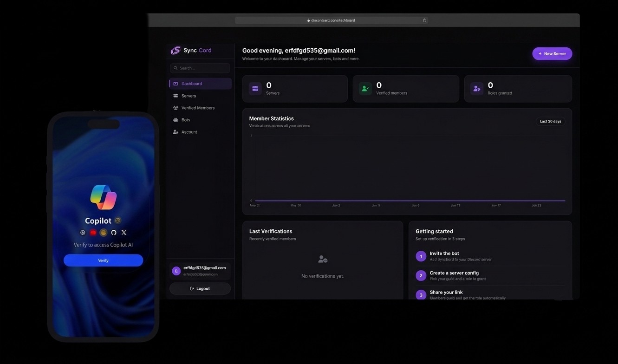Screen dimensions: 618x364
Task: Click the Roles granted count card
Action: 518,89
